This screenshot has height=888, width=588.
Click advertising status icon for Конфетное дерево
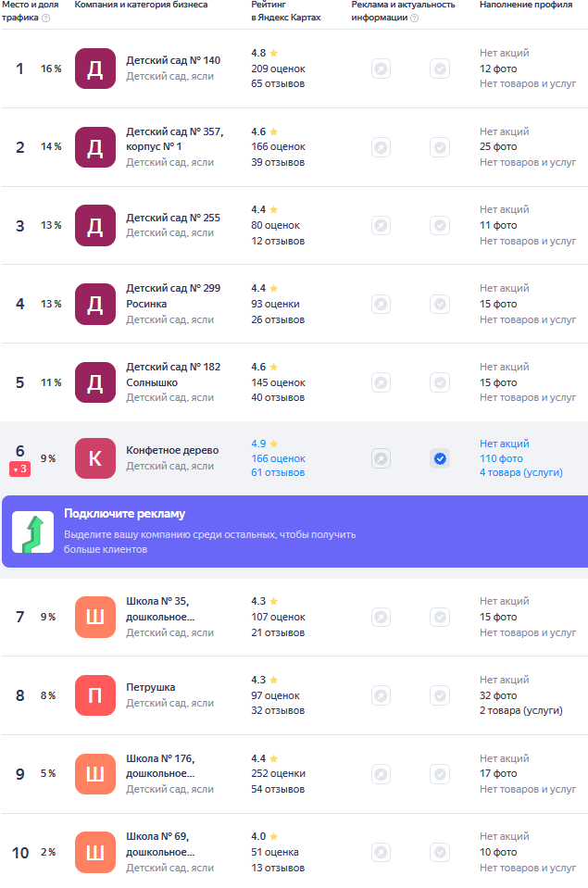click(382, 458)
